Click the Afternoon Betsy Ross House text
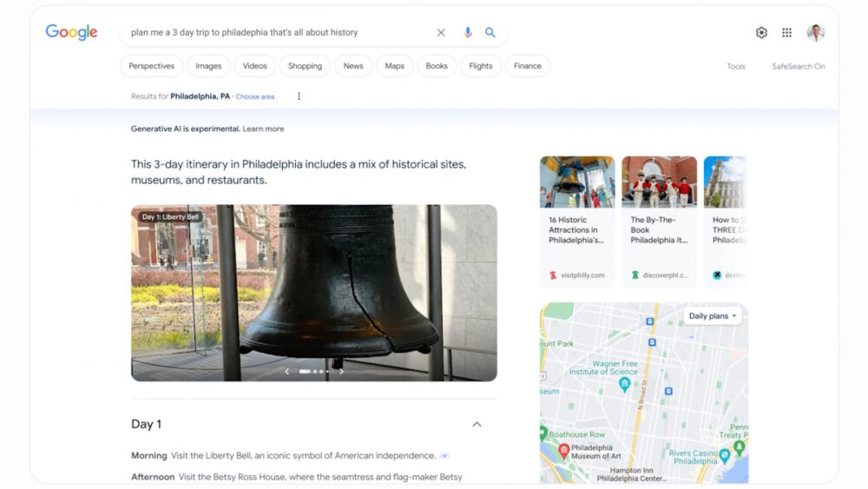Image resolution: width=868 pixels, height=489 pixels. (297, 477)
